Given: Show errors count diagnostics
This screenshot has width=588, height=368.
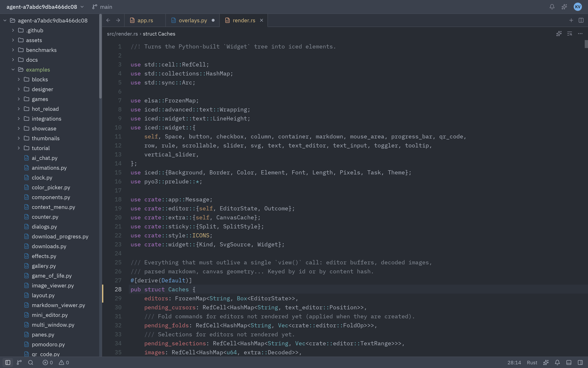Looking at the screenshot, I should click(48, 362).
